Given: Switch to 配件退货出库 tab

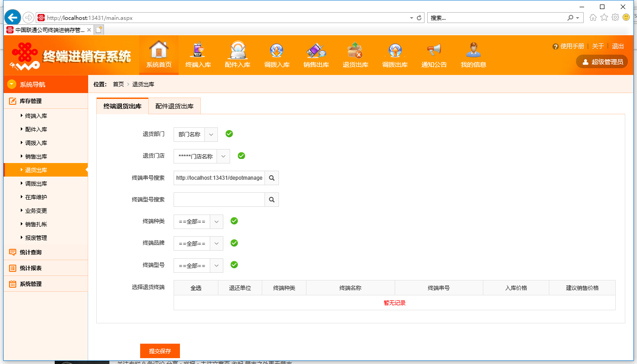Looking at the screenshot, I should (175, 106).
